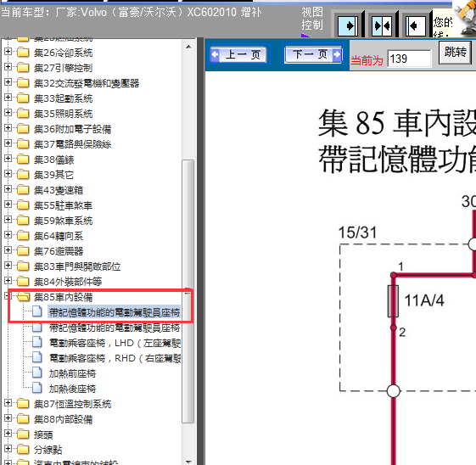This screenshot has width=476, height=465.
Task: Expand the 集37電路與保險絲 folder
Action: pyautogui.click(x=8, y=143)
